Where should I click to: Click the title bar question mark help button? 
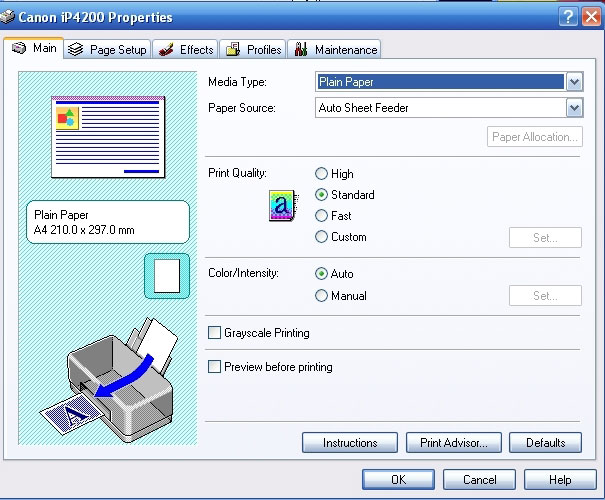(568, 17)
